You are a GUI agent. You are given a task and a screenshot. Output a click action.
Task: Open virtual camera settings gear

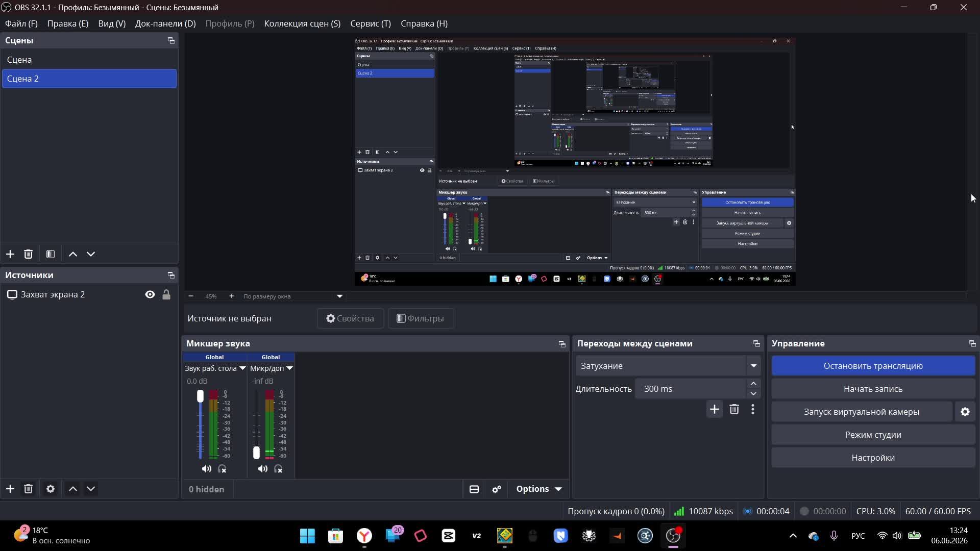tap(965, 412)
